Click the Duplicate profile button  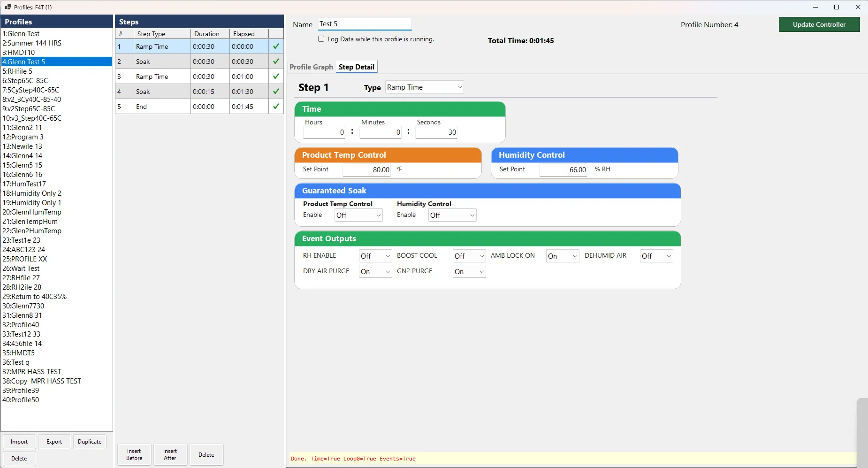pyautogui.click(x=90, y=442)
